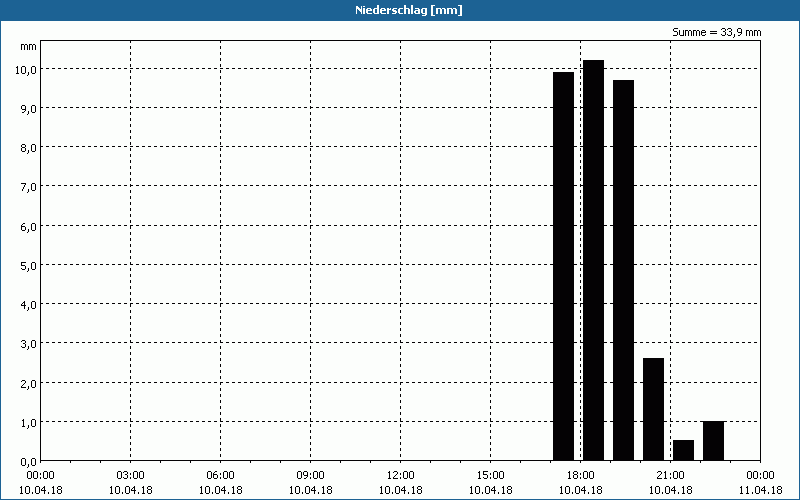Screen dimensions: 800x500
Task: Click the 03:00 x-axis time label
Action: click(131, 476)
